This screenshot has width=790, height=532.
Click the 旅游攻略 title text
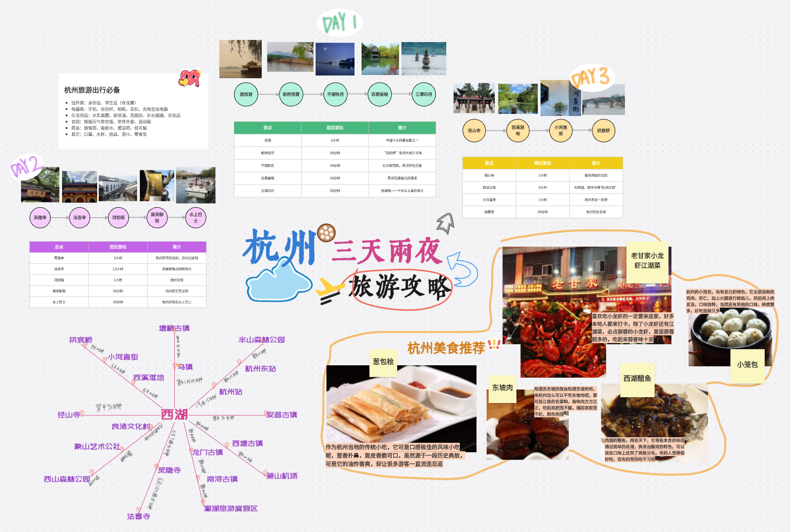(x=399, y=287)
